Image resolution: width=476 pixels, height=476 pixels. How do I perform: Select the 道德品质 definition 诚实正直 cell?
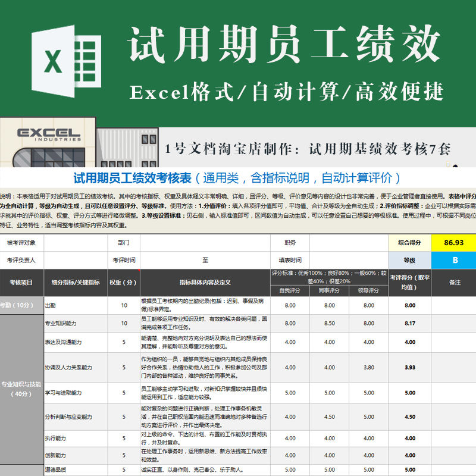(x=205, y=469)
